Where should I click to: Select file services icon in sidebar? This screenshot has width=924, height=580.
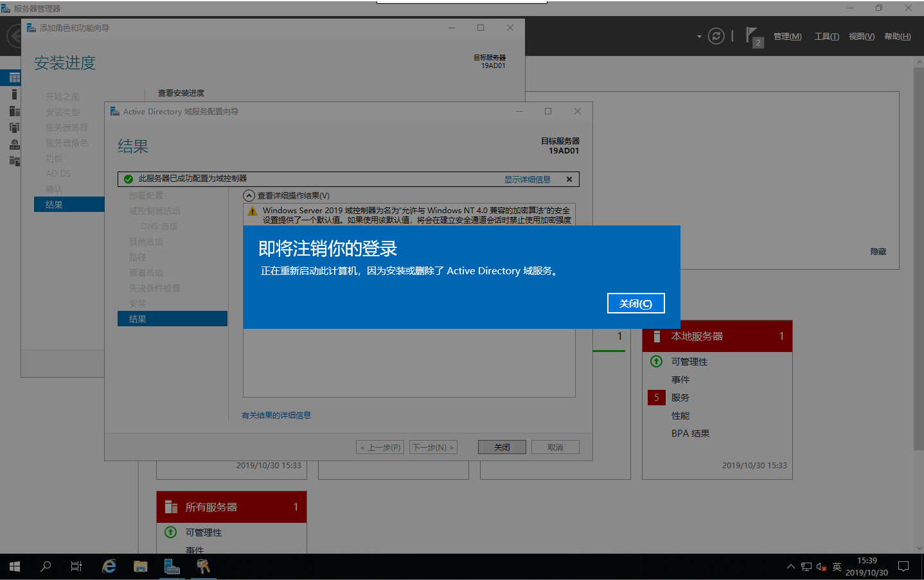pyautogui.click(x=14, y=161)
